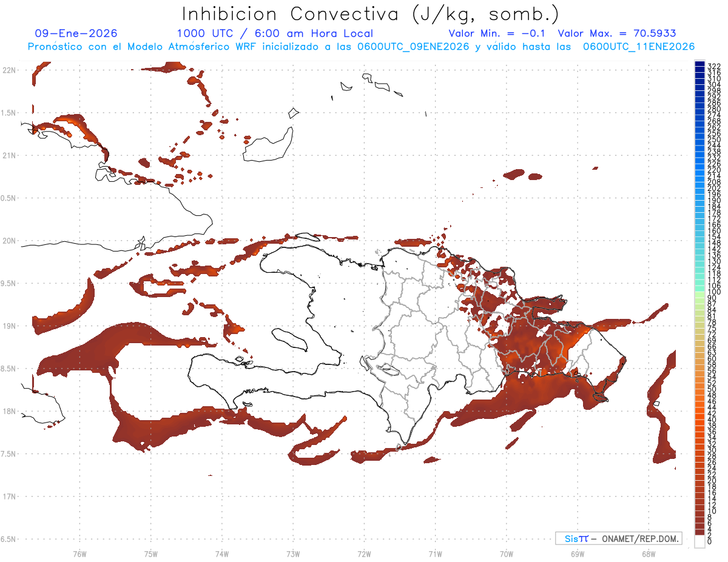Click the "0" color scale value
This screenshot has width=728, height=562.
(710, 541)
